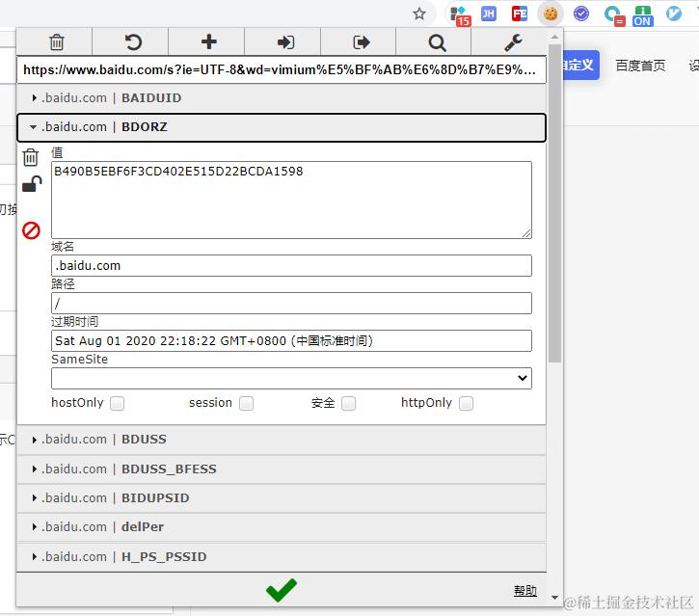Expand the BIDUPSID cookie row
699x616 pixels.
click(x=282, y=498)
